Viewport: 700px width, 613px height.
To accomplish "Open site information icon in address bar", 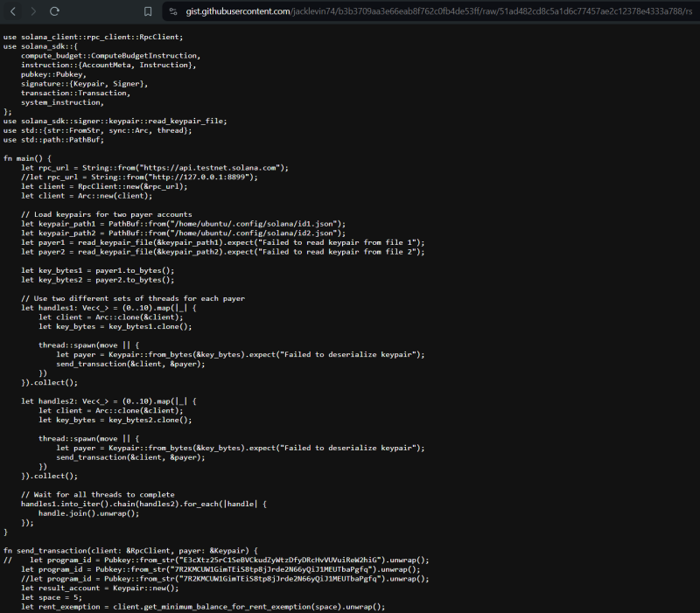I will tap(173, 11).
